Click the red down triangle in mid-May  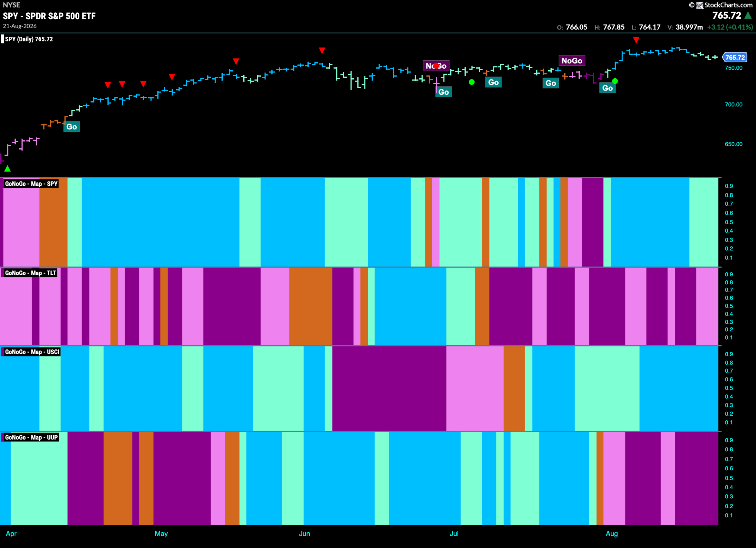(236, 61)
